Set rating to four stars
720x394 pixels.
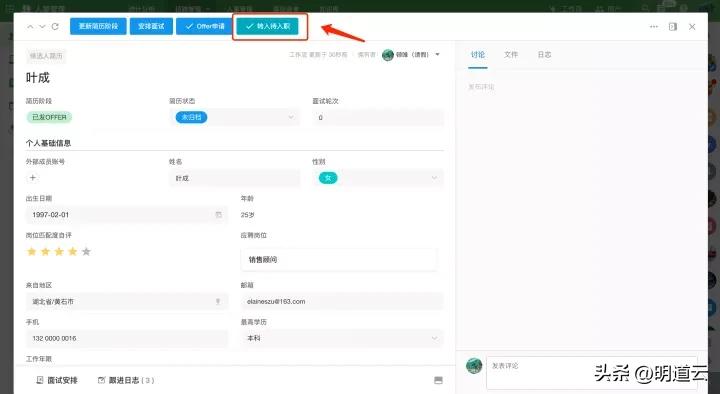[73, 252]
